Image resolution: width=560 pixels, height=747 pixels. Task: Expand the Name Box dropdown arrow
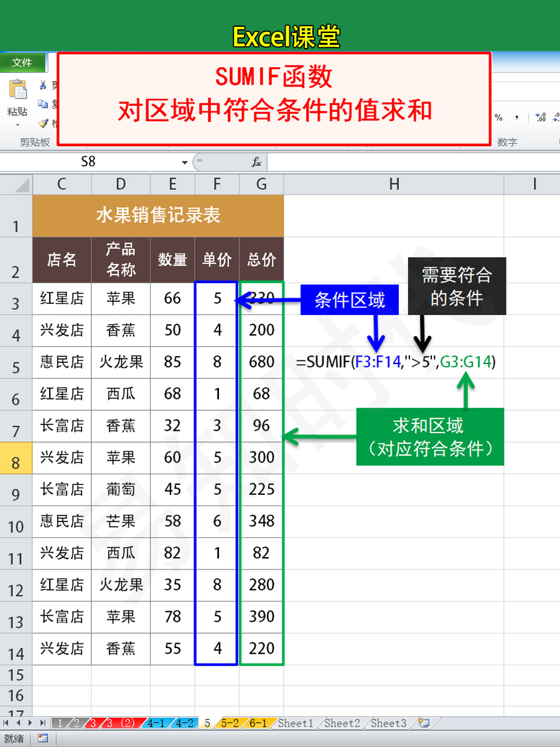click(x=185, y=162)
